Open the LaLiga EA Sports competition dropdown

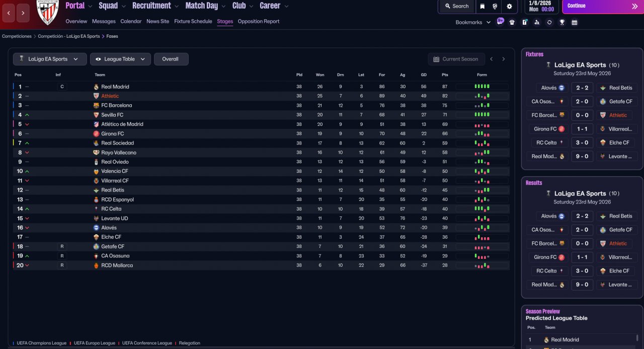coord(50,59)
